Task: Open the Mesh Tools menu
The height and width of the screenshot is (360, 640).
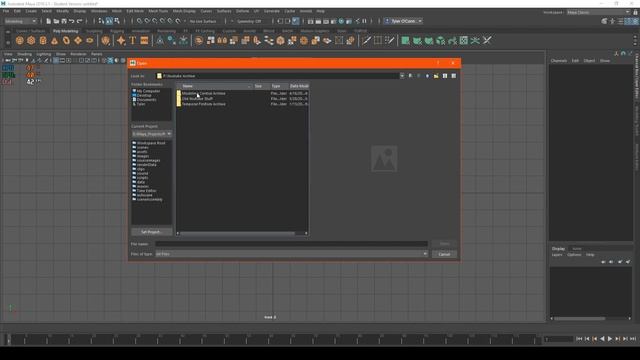Action: 158,11
